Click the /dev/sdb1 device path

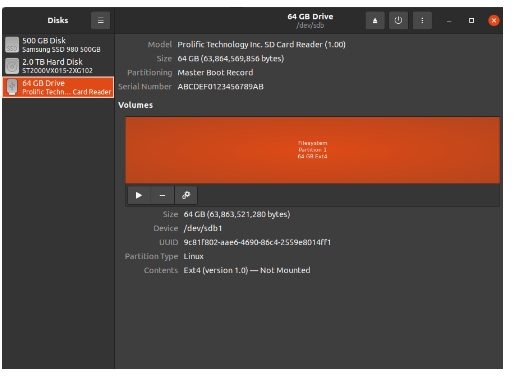203,228
